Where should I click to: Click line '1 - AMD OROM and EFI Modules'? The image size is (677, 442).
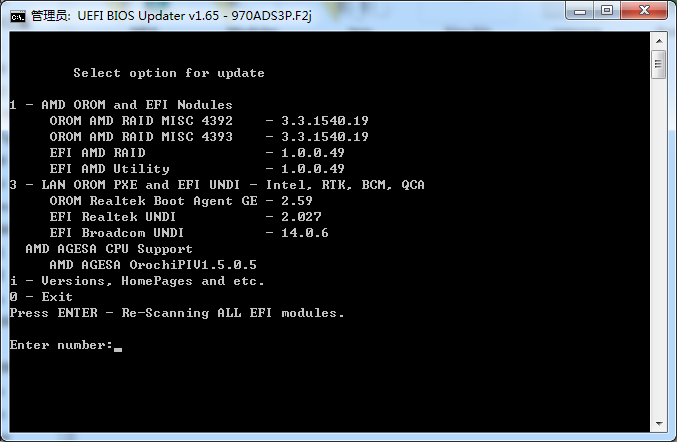pos(121,105)
